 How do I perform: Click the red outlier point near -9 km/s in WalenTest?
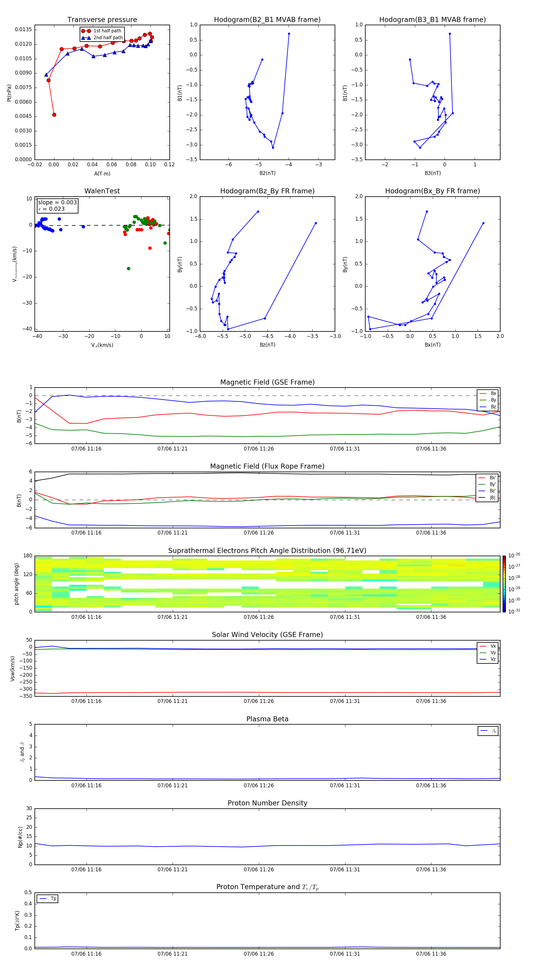click(150, 248)
